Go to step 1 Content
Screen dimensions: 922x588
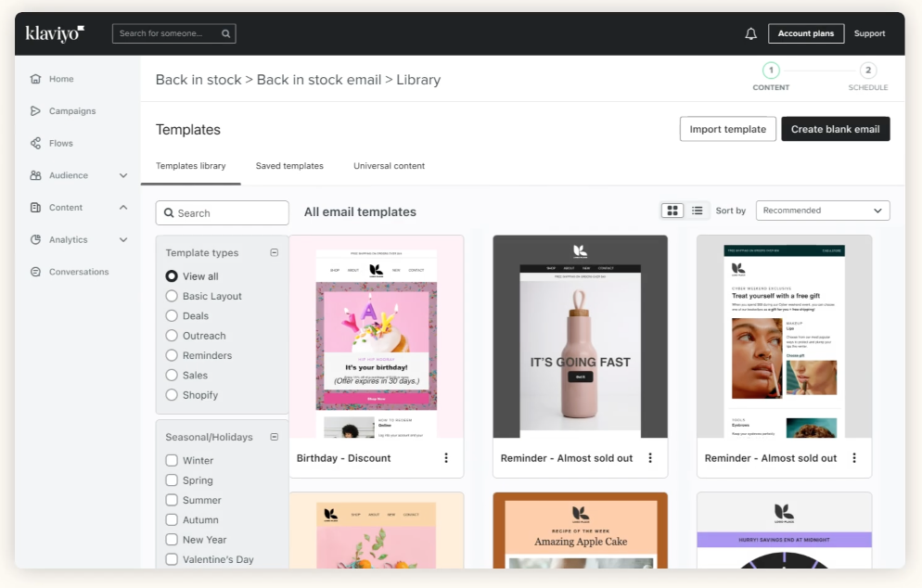click(771, 76)
